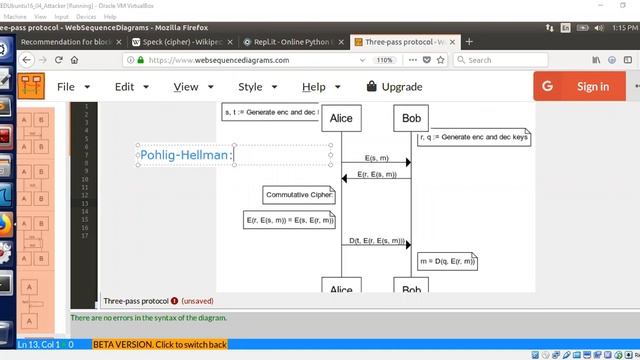The height and width of the screenshot is (360, 640).
Task: Click the Firefox icon in Ubuntu launcher
Action: (x=6, y=224)
